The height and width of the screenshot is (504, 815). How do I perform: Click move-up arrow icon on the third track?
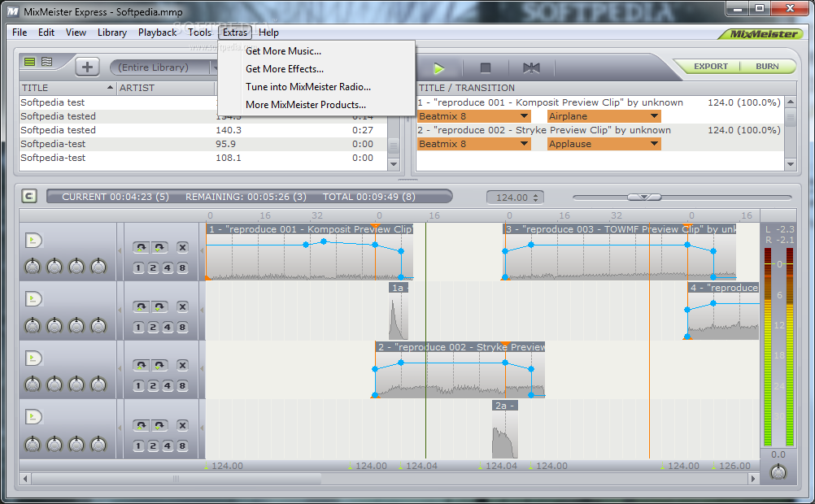(141, 365)
